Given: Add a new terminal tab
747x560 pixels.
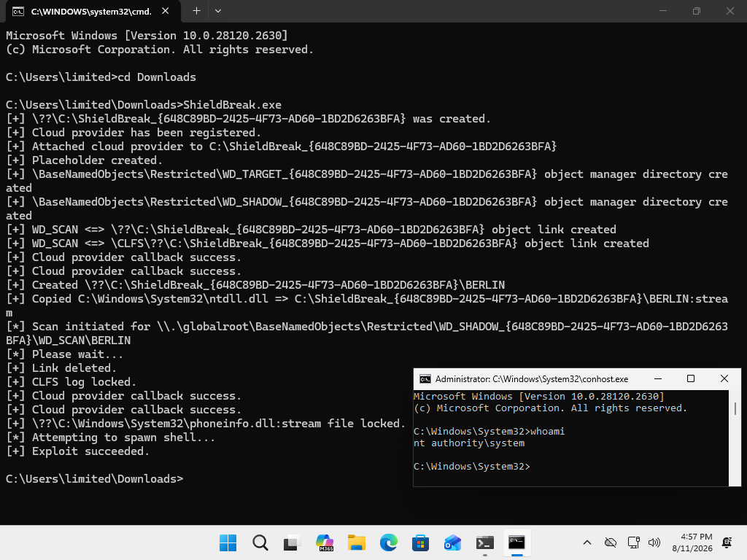Looking at the screenshot, I should [x=196, y=11].
